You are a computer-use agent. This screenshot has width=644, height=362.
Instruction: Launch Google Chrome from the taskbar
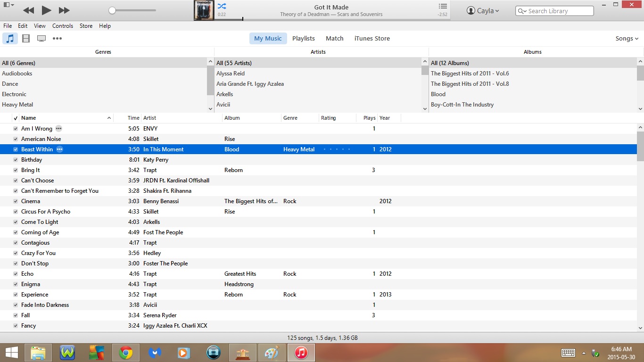pos(125,353)
